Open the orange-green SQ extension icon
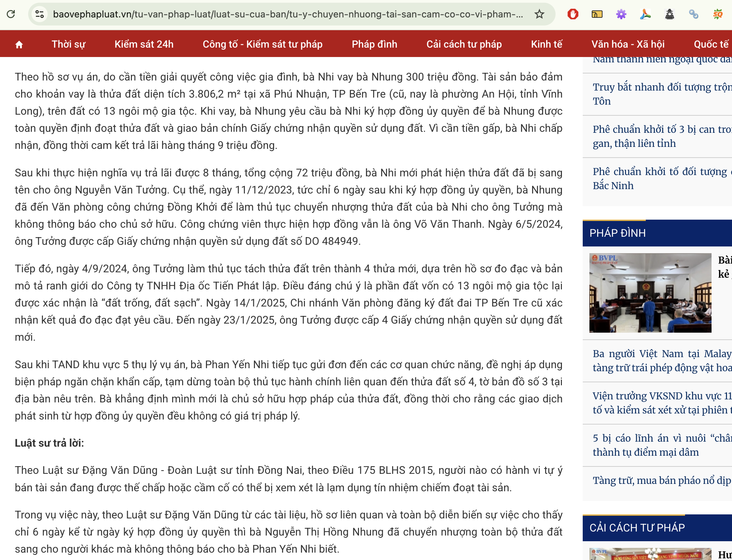Image resolution: width=732 pixels, height=560 pixels. click(x=718, y=14)
